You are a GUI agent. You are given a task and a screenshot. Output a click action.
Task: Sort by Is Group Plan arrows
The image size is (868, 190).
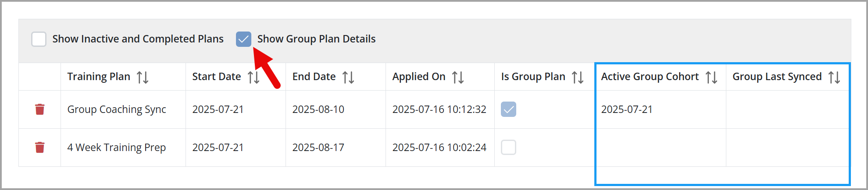pyautogui.click(x=578, y=77)
